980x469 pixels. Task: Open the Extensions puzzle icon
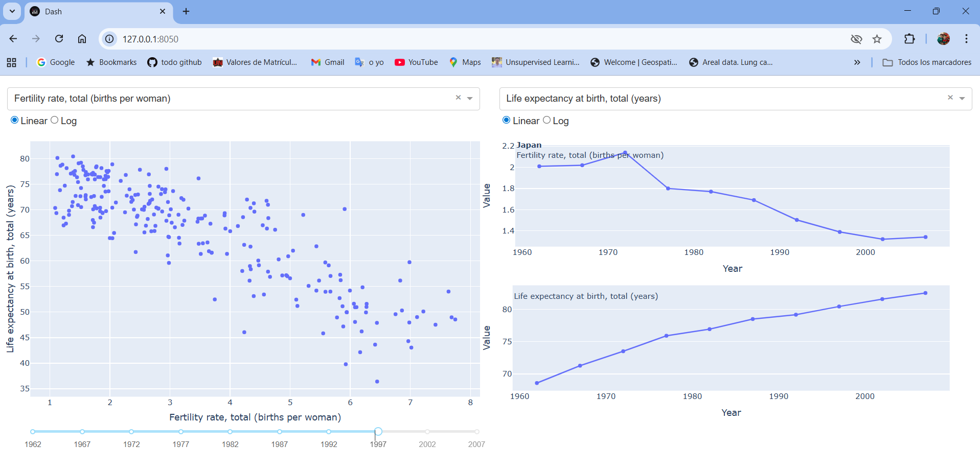(x=909, y=39)
